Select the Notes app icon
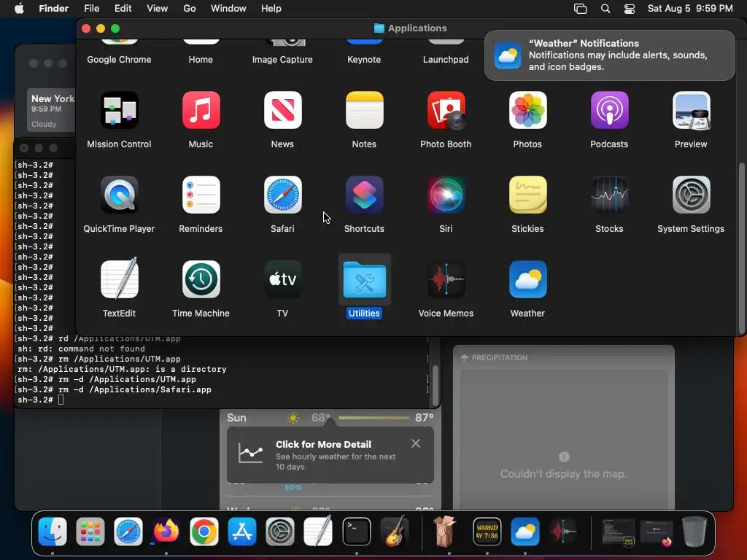 click(x=365, y=111)
